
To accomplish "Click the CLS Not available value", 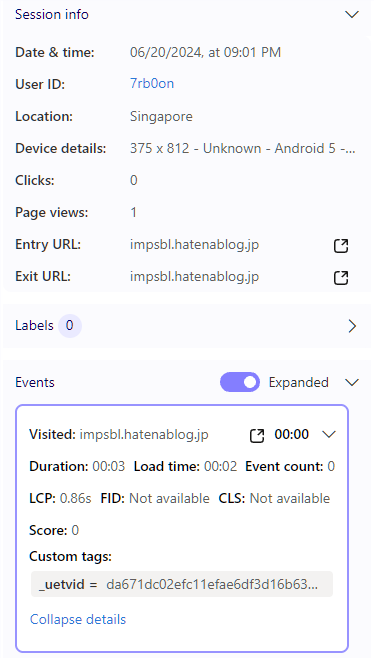I will 290,498.
